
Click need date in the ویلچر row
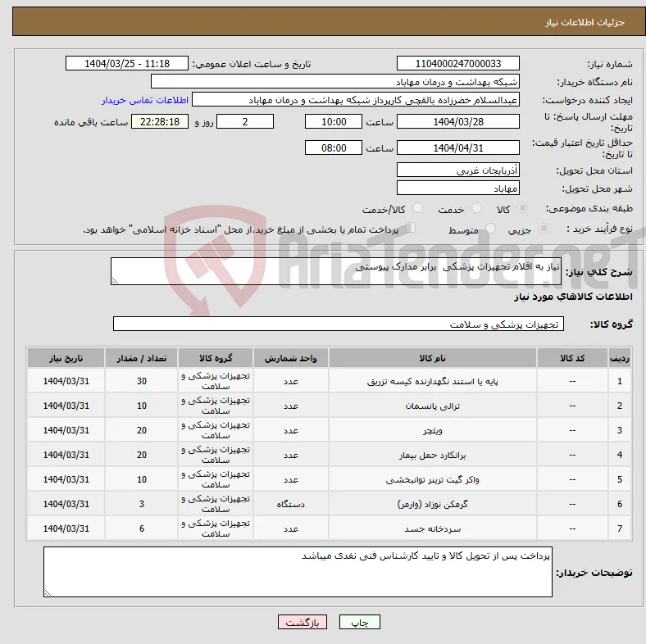tap(66, 430)
